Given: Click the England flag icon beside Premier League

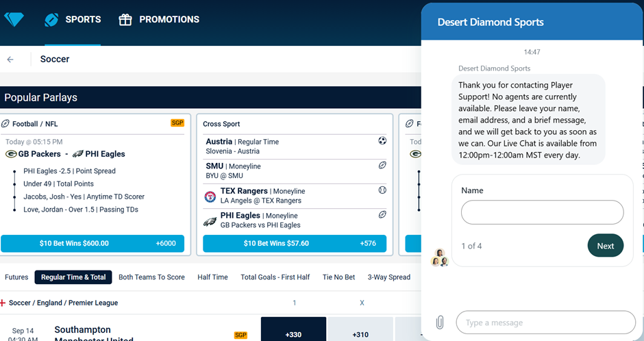Looking at the screenshot, I should (3, 303).
